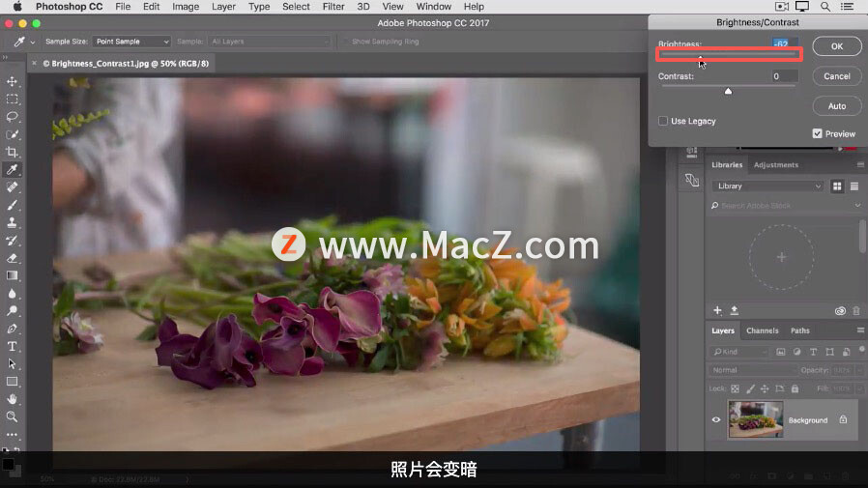The width and height of the screenshot is (868, 488).
Task: Open the Eyedropper tool preset picker arrow
Action: click(33, 43)
